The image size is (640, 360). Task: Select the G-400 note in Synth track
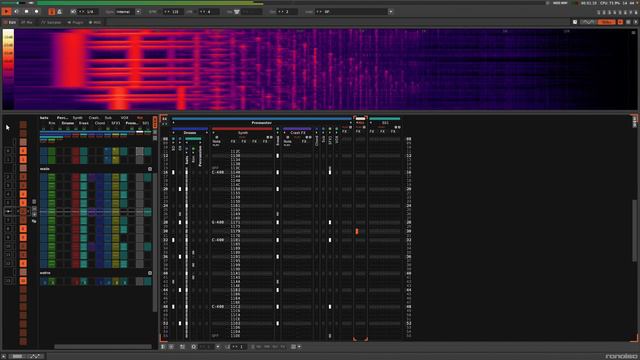click(218, 222)
